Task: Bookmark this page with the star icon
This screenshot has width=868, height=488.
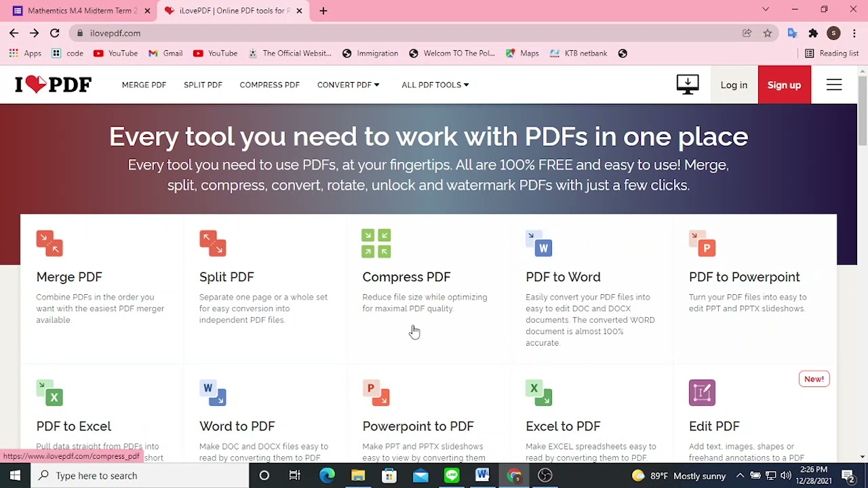Action: [768, 33]
